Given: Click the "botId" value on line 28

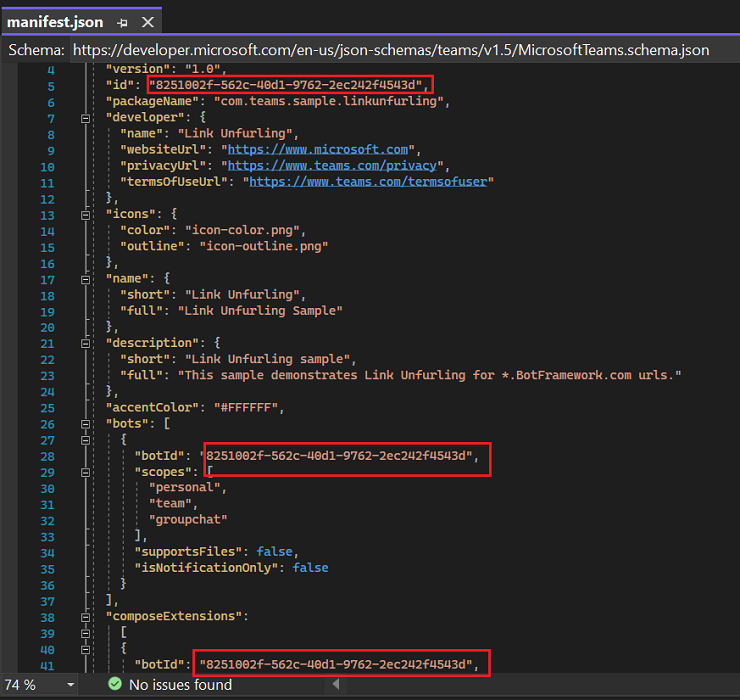Looking at the screenshot, I should (336, 455).
